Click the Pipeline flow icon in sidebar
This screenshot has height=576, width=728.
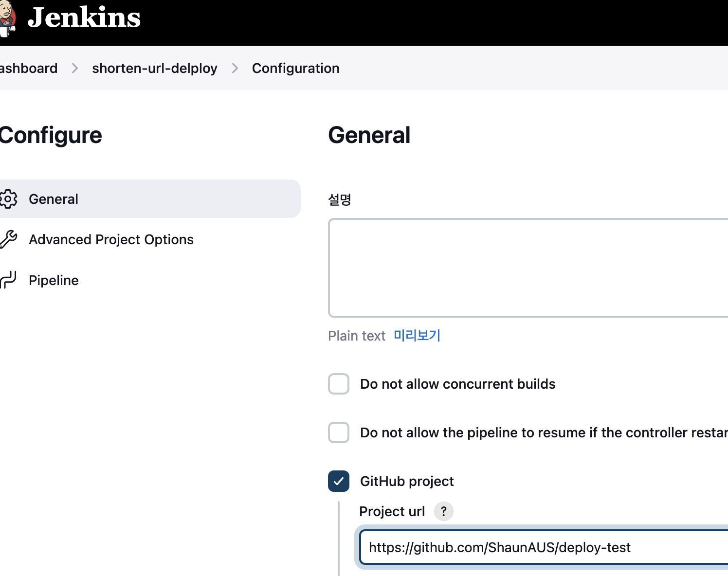(8, 280)
